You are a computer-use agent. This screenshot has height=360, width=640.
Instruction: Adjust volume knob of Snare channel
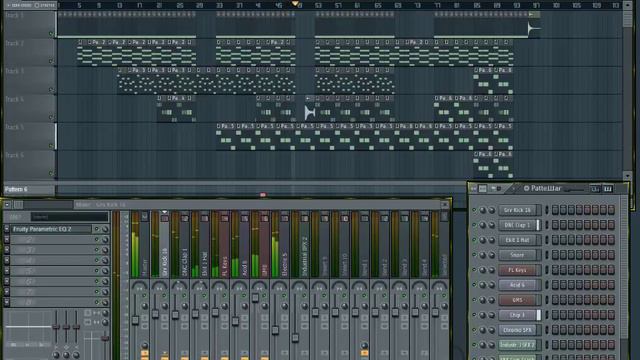pos(491,255)
